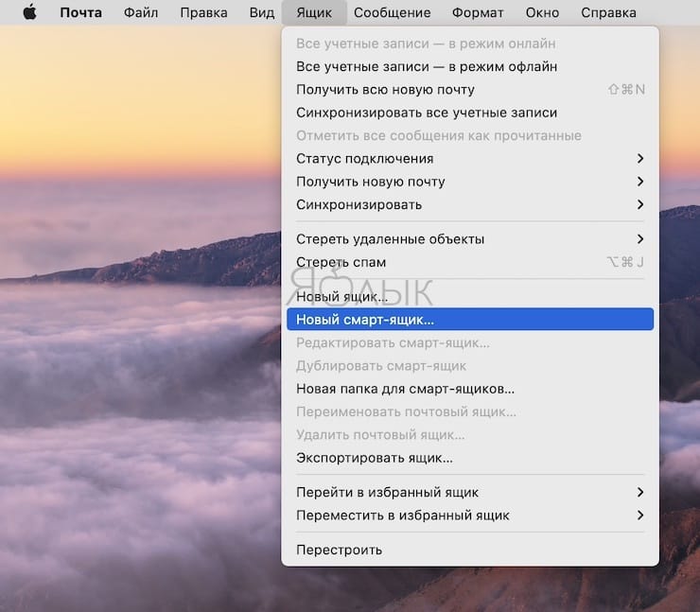This screenshot has width=700, height=612.
Task: Click dimmed 'Переименовать почтовый ящик…'
Action: point(470,411)
